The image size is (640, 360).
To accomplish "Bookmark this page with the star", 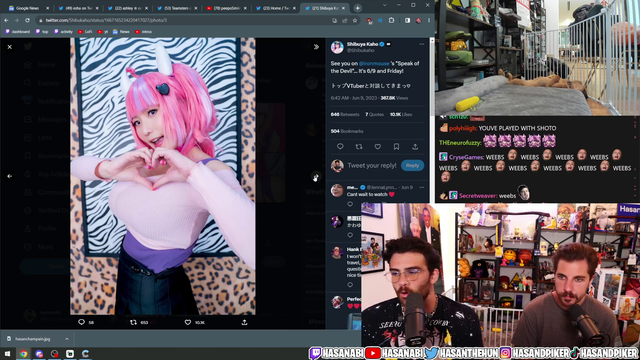I will pyautogui.click(x=355, y=20).
